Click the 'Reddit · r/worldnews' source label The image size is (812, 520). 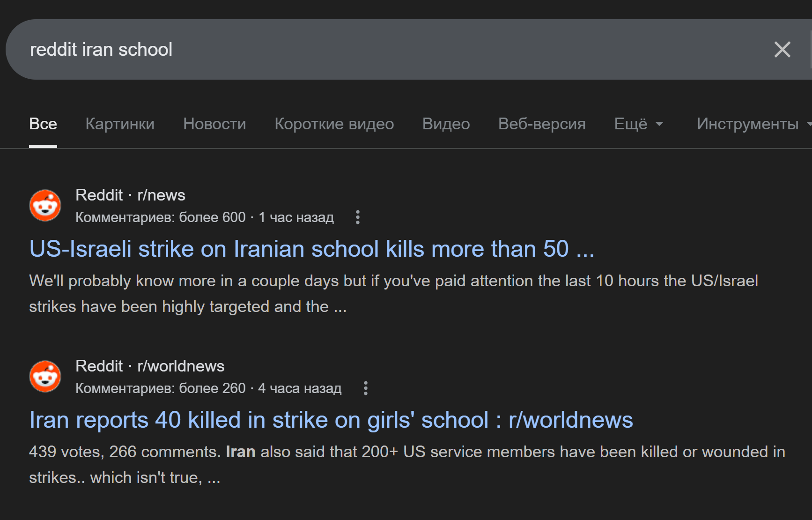(150, 366)
